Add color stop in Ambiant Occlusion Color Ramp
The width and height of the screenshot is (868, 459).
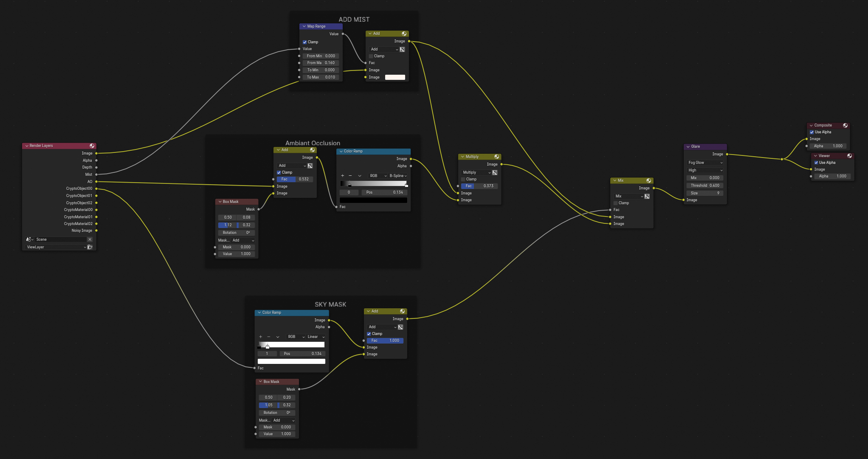(x=343, y=176)
